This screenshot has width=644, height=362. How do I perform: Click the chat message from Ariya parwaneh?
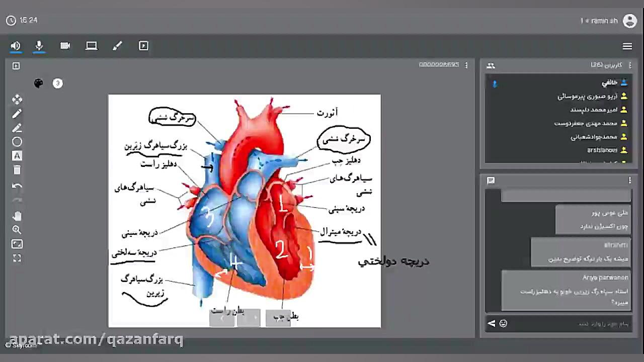click(567, 291)
